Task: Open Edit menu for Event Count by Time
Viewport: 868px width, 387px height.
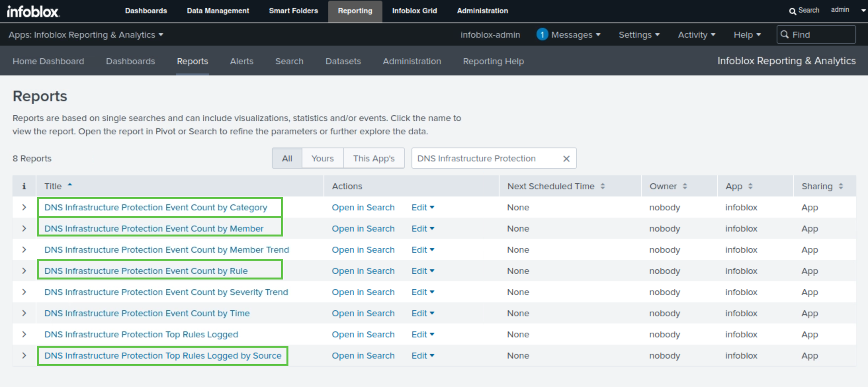Action: pyautogui.click(x=422, y=314)
